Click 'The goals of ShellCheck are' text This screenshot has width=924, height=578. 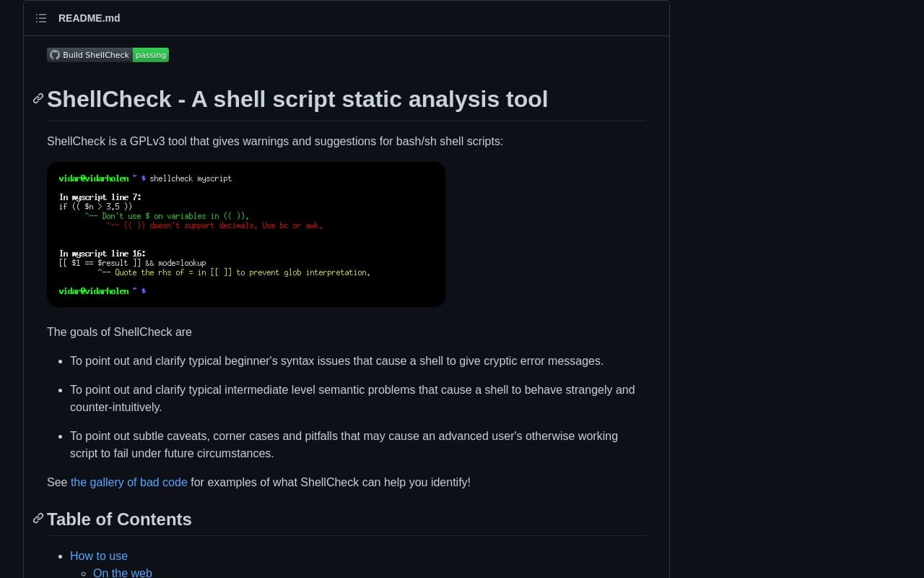(x=119, y=332)
